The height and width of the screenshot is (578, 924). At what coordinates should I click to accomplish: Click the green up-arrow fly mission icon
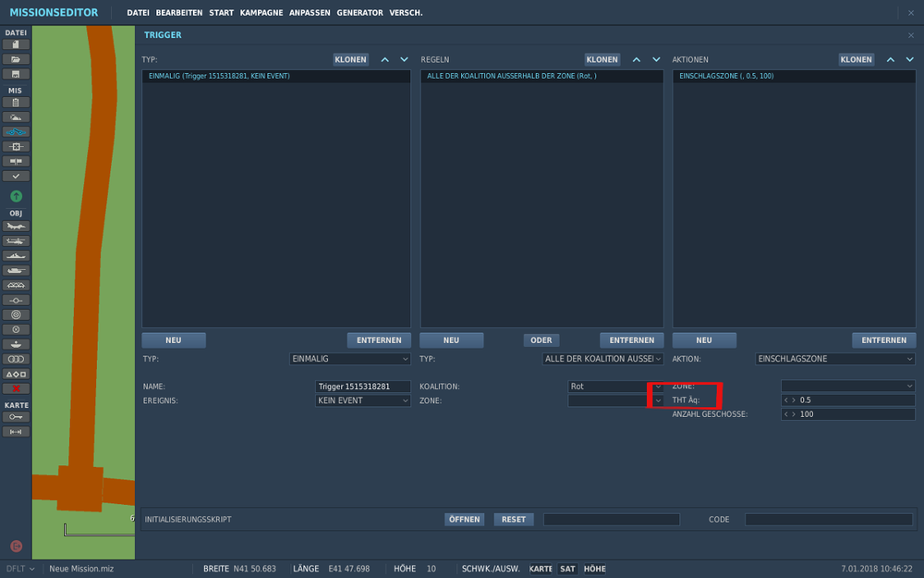[16, 196]
